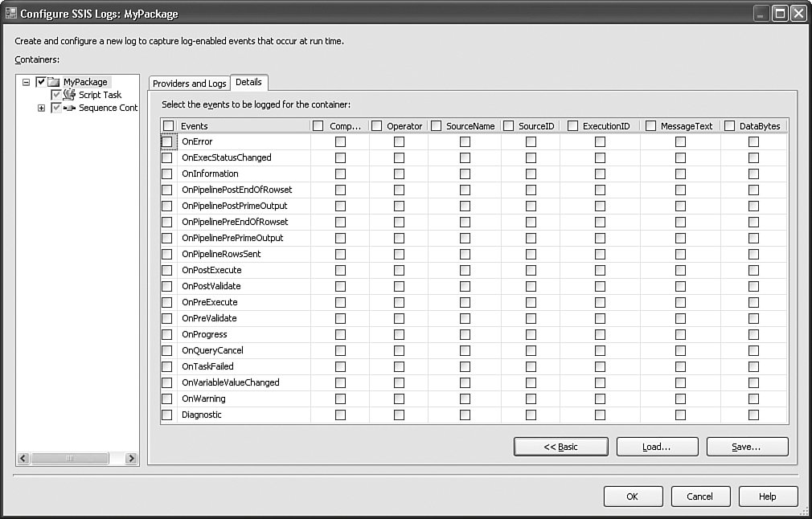Click the OnVariableValueChanged event name
The width and height of the screenshot is (812, 519).
point(231,382)
